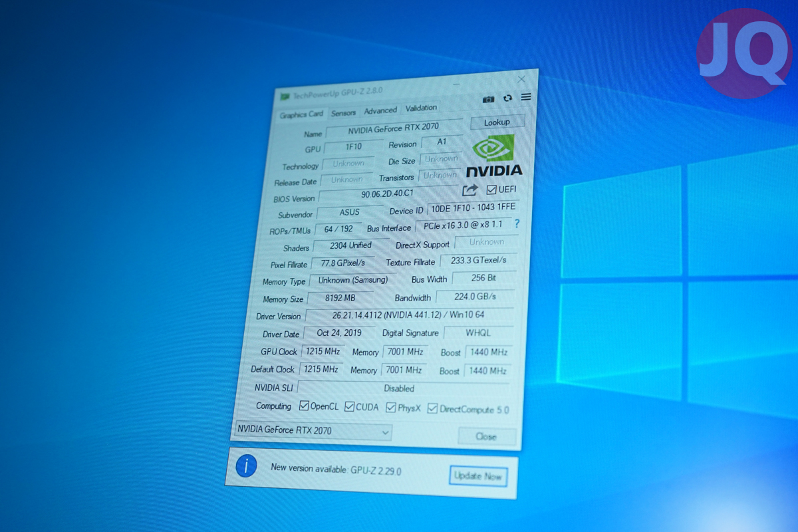Open the hamburger menu icon
798x532 pixels.
pos(526,97)
